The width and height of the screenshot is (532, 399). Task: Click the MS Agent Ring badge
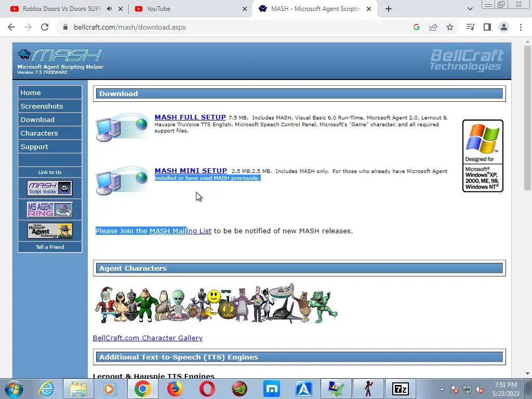pyautogui.click(x=50, y=209)
